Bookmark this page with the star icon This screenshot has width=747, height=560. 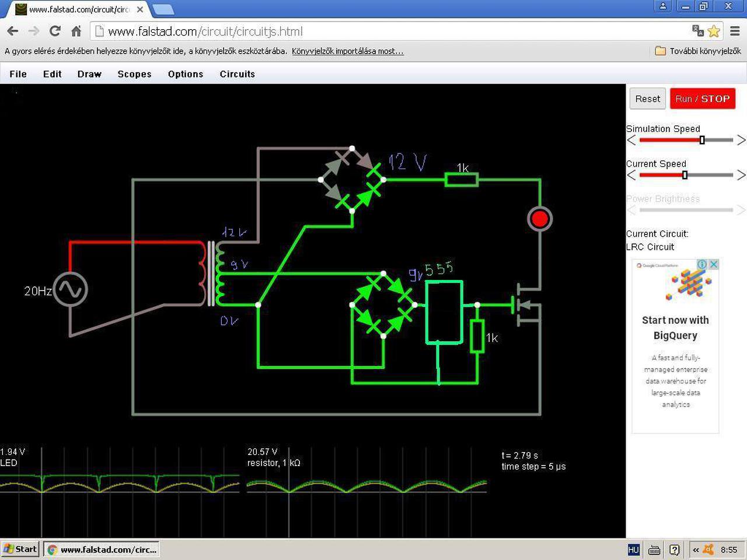click(x=714, y=31)
